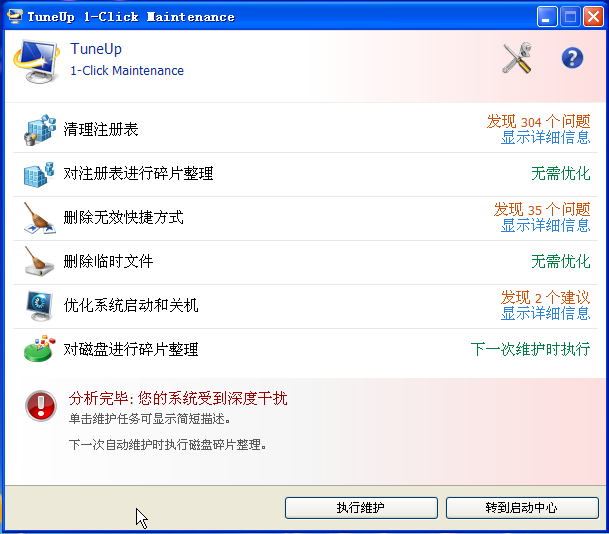Select the invalid shortcuts broom icon
The height and width of the screenshot is (534, 609).
click(x=39, y=218)
